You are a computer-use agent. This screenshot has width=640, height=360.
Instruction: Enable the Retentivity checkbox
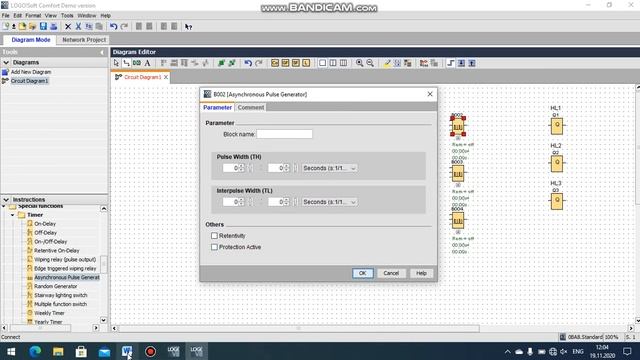click(214, 236)
